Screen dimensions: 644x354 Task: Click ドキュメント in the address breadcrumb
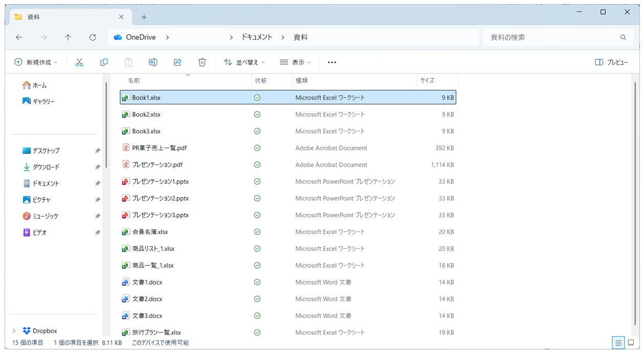pyautogui.click(x=257, y=37)
